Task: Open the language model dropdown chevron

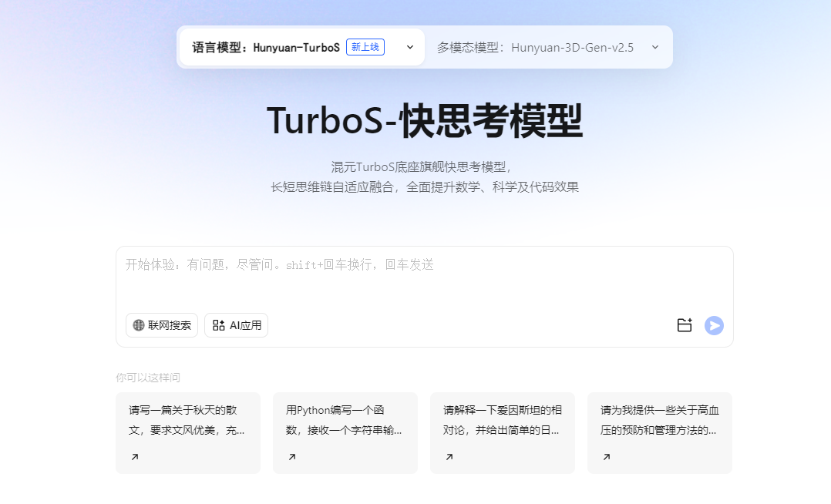Action: click(409, 47)
